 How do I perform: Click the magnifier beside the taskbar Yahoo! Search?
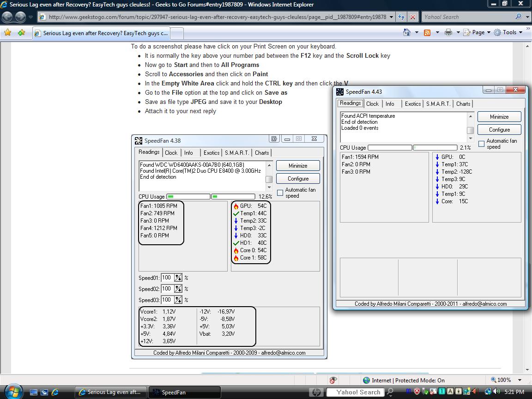tap(390, 392)
